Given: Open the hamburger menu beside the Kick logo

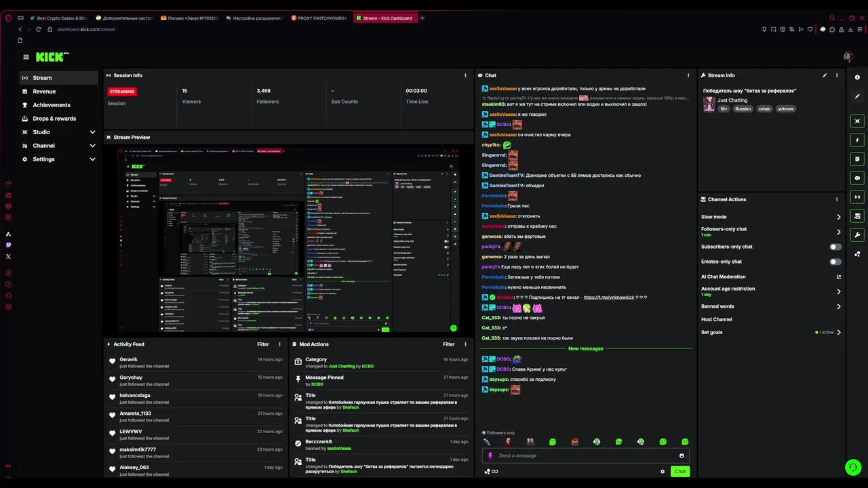Looking at the screenshot, I should click(26, 57).
